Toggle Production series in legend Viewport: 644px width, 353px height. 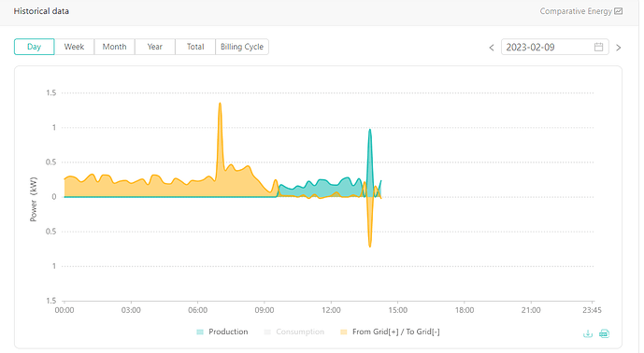[x=222, y=332]
